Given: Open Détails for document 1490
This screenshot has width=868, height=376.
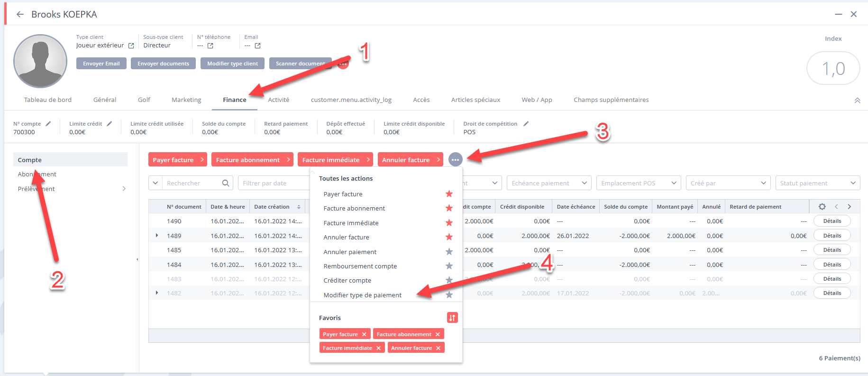Looking at the screenshot, I should click(x=832, y=221).
